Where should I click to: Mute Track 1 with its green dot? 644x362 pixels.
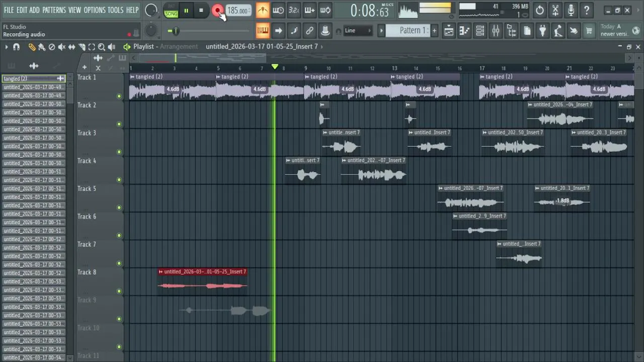coord(119,96)
